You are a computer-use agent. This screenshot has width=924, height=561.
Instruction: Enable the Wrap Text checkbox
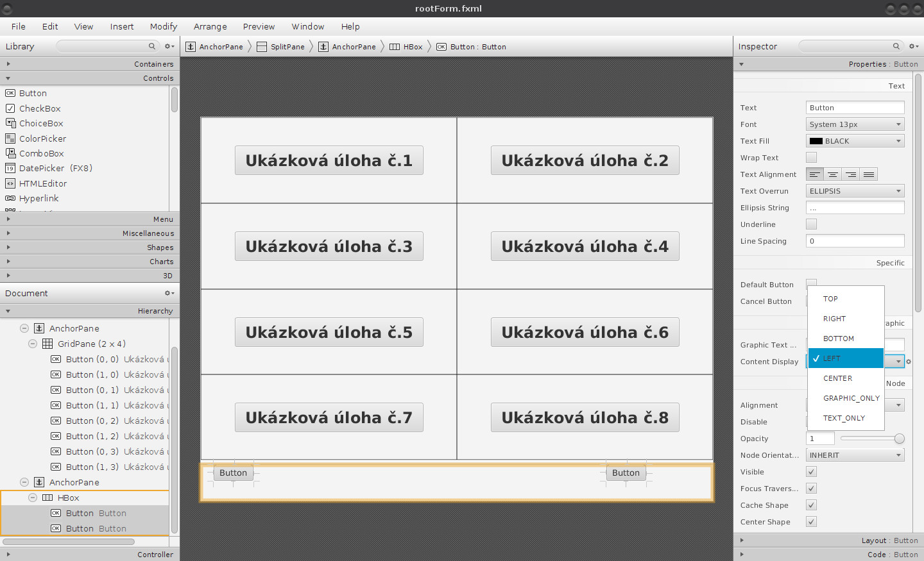coord(811,157)
